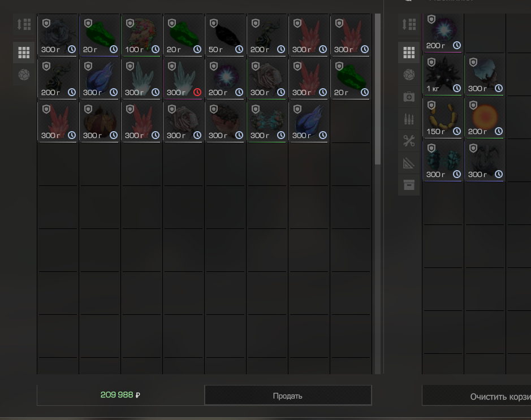Select the purple orb artifact in the sell grid
The height and width of the screenshot is (420, 531).
coord(225,78)
